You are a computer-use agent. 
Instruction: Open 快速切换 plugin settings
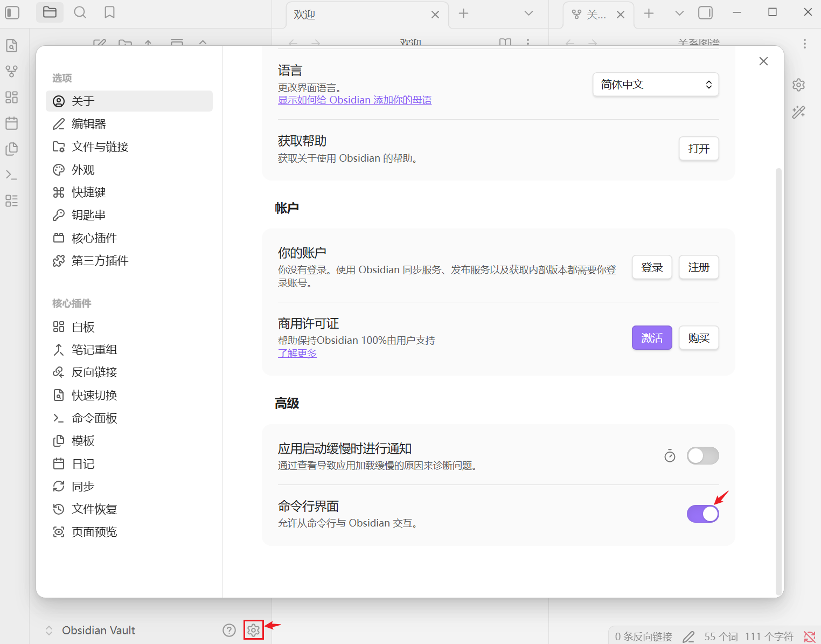(129, 396)
